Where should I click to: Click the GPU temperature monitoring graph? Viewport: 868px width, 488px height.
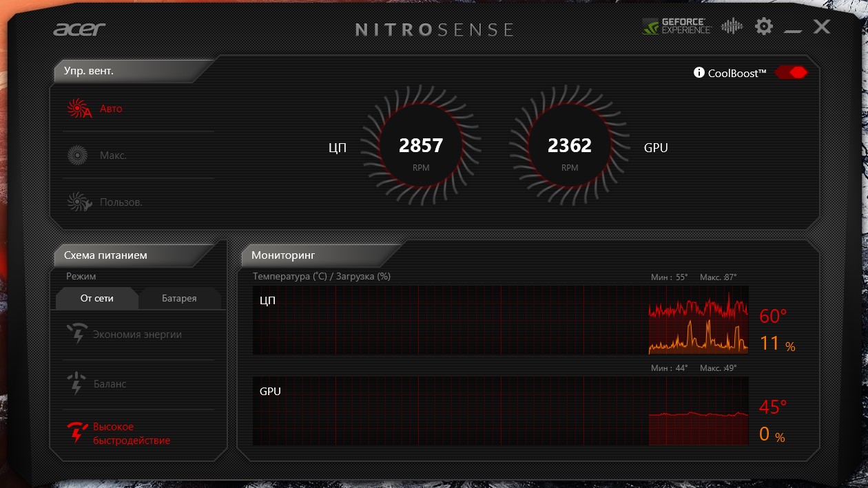point(500,411)
